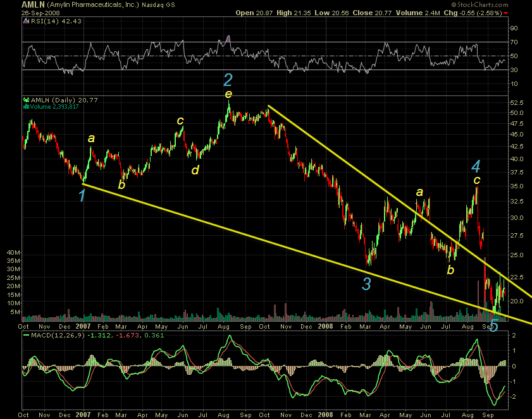Click the blue wave 3 label
The image size is (532, 419).
(366, 284)
